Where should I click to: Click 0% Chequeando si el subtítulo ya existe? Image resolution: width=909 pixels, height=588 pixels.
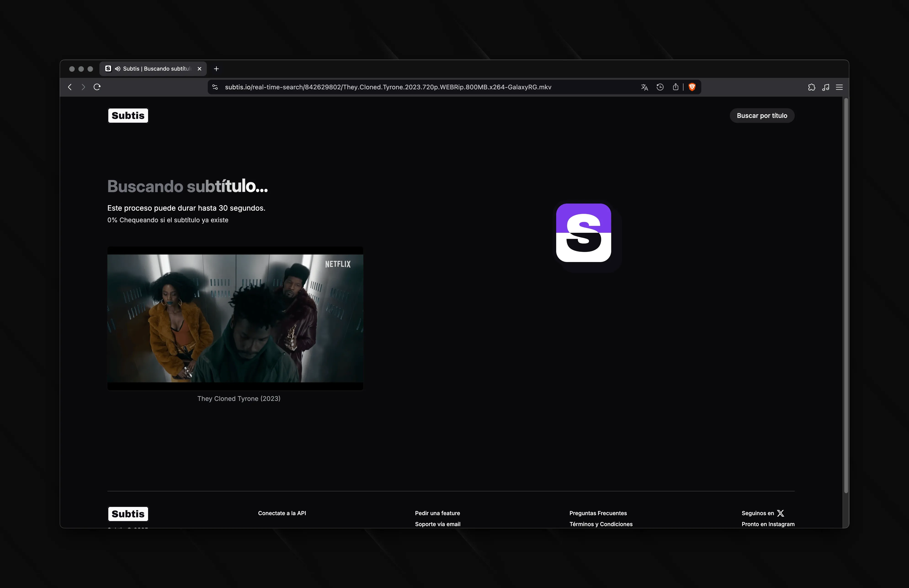click(x=168, y=220)
